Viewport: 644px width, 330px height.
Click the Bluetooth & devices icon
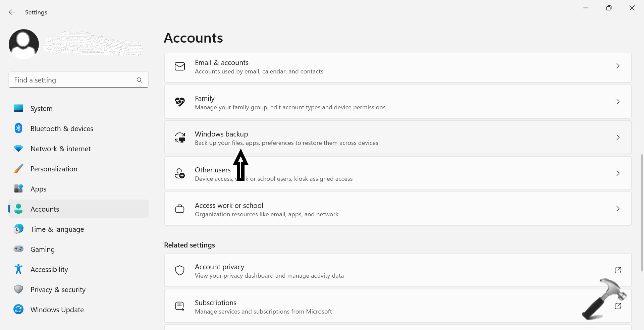coord(18,128)
